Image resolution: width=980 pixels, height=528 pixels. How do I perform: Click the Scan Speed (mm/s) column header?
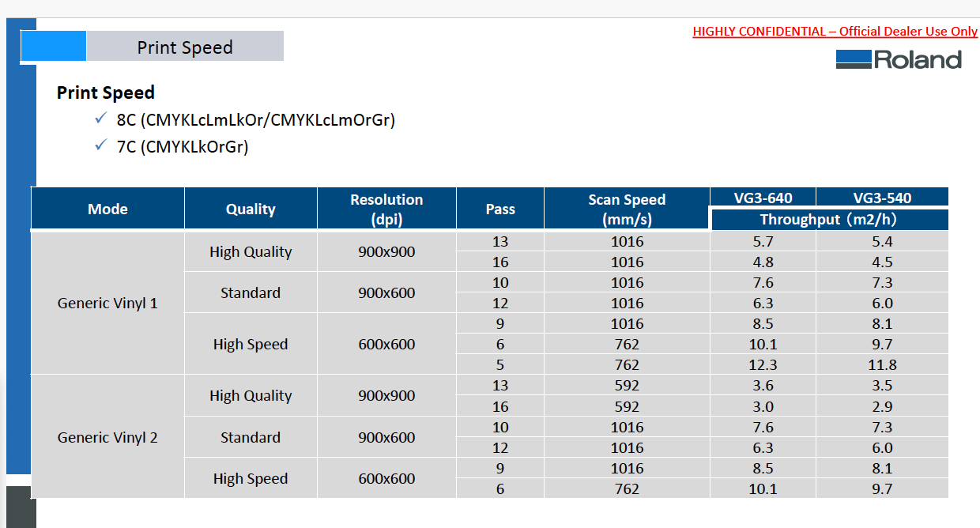click(627, 209)
